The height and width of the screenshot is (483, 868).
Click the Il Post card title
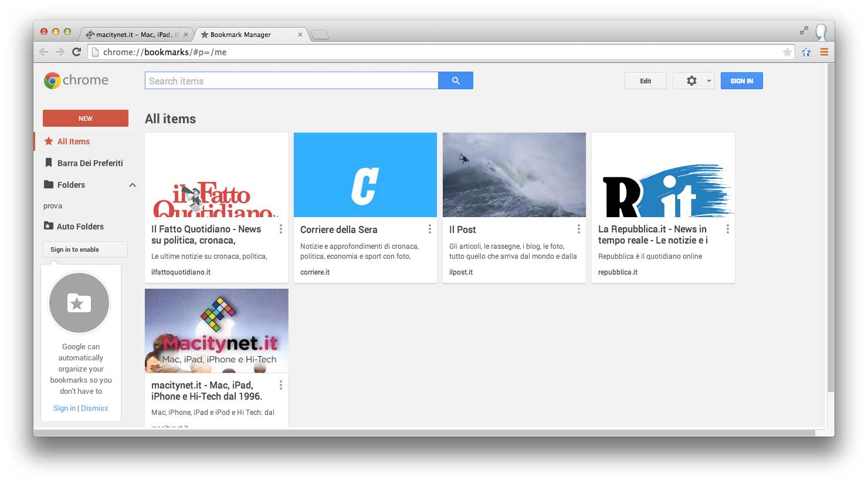[463, 229]
